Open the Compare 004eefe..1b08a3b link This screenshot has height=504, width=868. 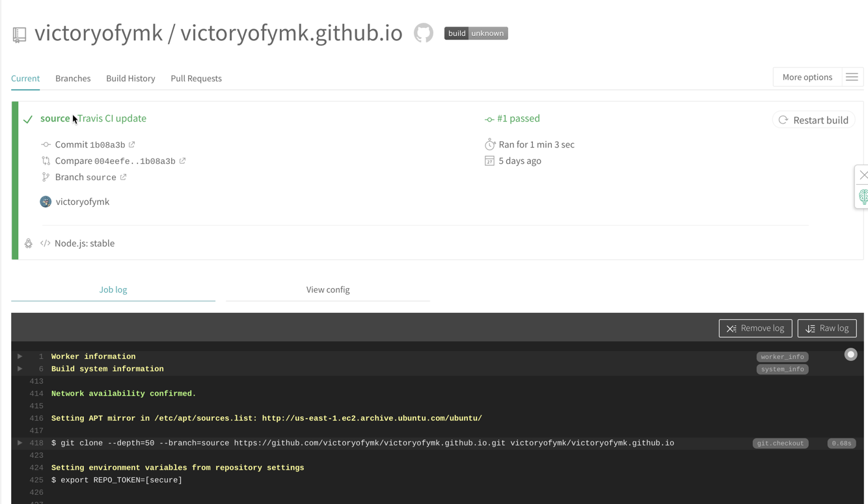115,161
